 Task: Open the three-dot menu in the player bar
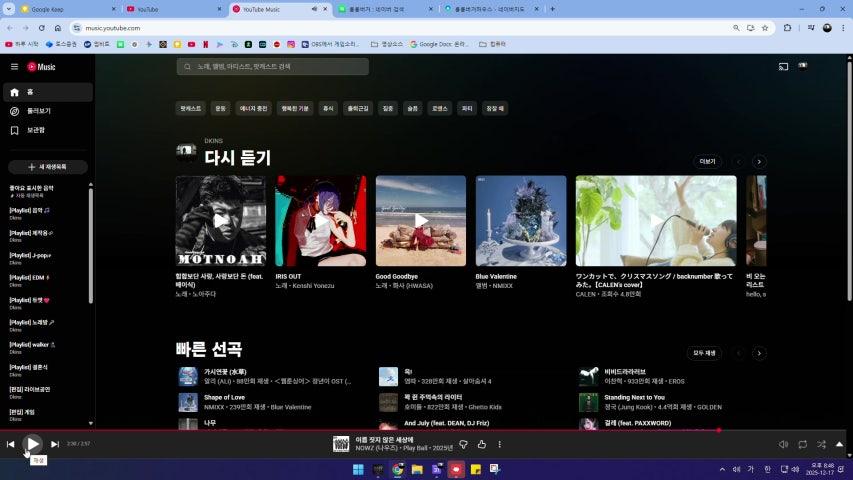point(499,444)
